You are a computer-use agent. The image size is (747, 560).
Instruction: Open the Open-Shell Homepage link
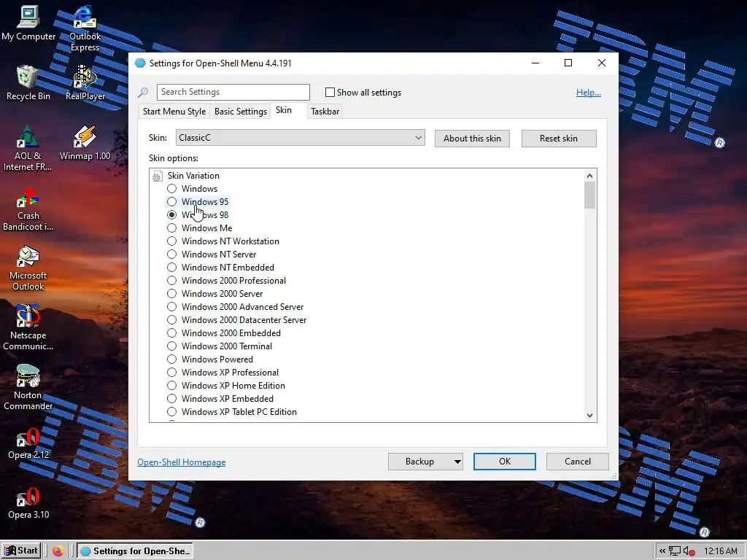[182, 462]
